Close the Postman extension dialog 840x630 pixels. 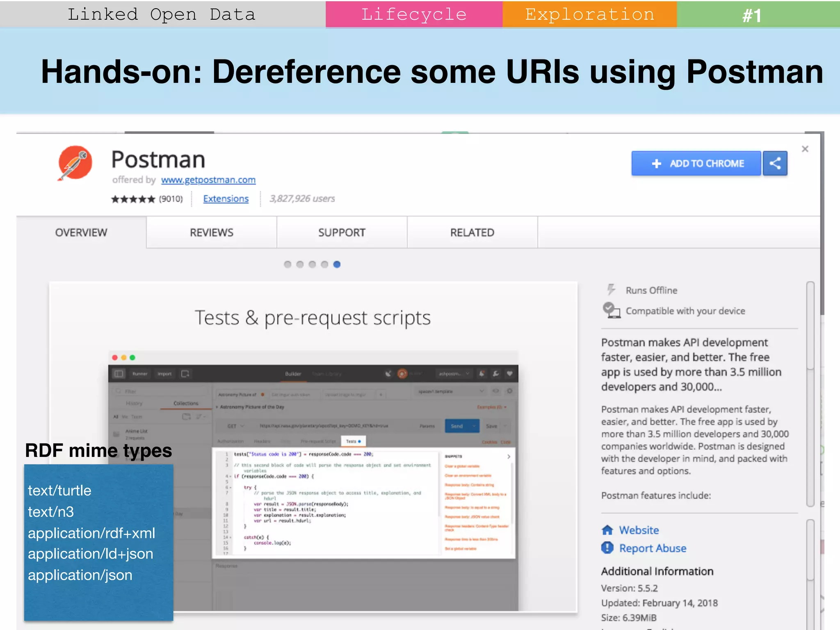point(805,149)
